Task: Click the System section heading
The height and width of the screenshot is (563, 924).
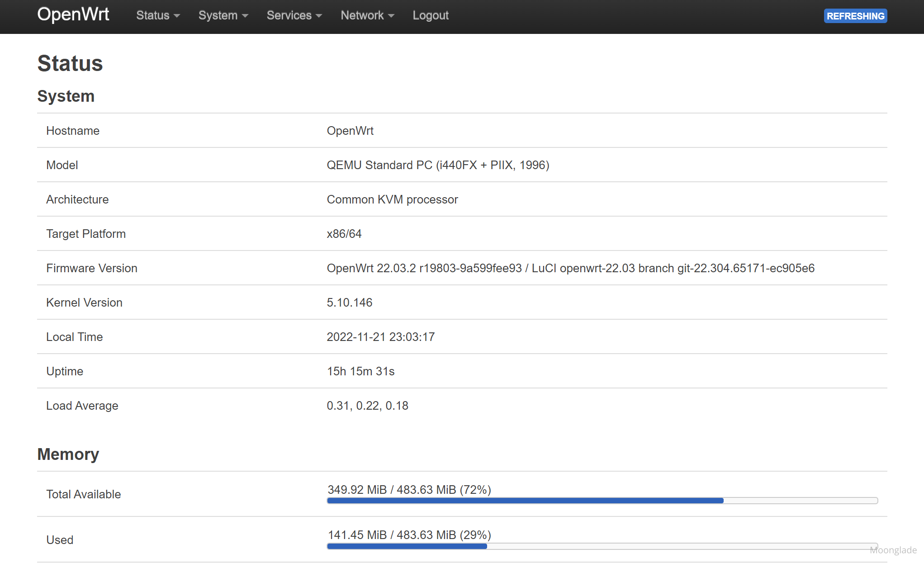Action: coord(66,96)
